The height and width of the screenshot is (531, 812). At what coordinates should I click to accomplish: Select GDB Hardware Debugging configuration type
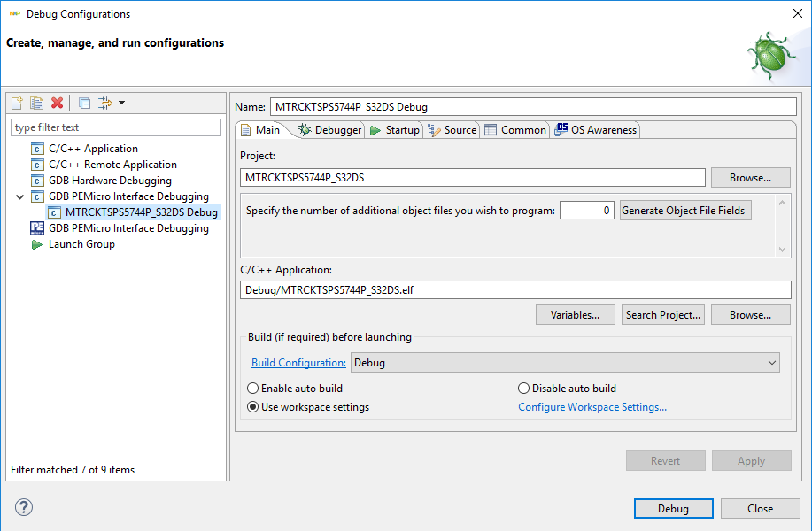click(110, 181)
